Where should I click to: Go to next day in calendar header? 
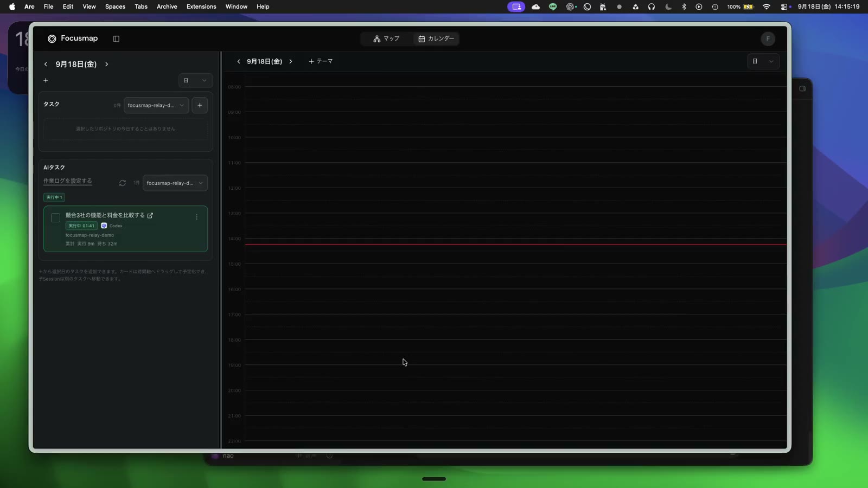(291, 62)
